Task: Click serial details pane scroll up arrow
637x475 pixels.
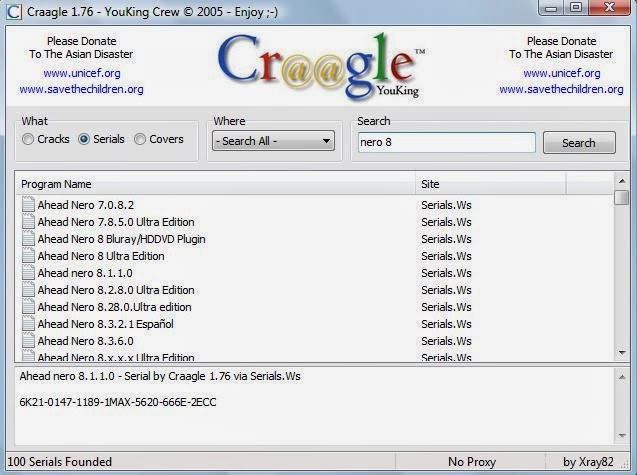Action: [x=622, y=377]
